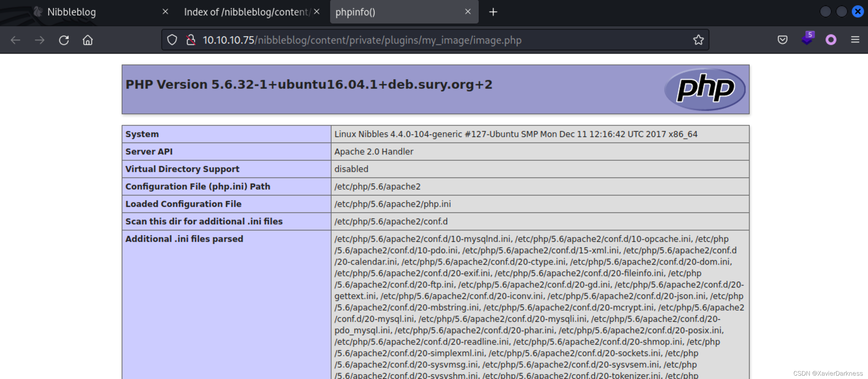Open the tracking protection shield icon
Screen dimensions: 868x379
point(172,40)
